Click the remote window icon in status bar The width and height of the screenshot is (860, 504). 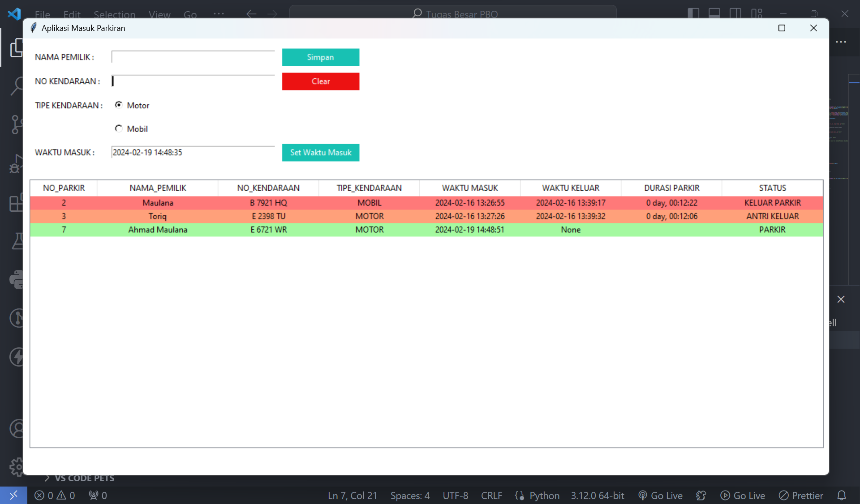click(13, 495)
